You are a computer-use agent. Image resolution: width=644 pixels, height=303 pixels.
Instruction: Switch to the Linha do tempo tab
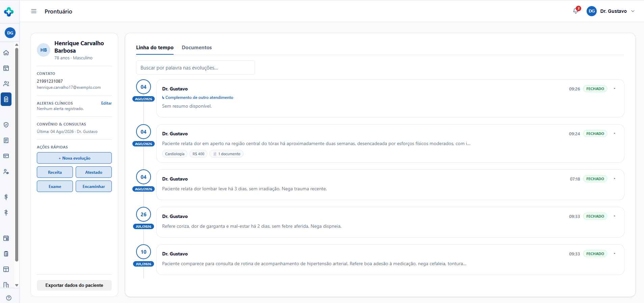point(155,48)
